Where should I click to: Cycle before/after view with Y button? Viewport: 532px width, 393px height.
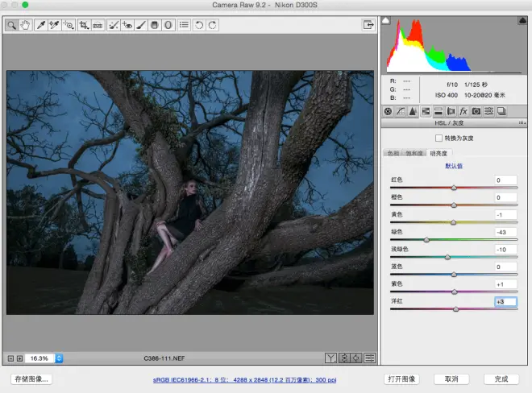330,358
